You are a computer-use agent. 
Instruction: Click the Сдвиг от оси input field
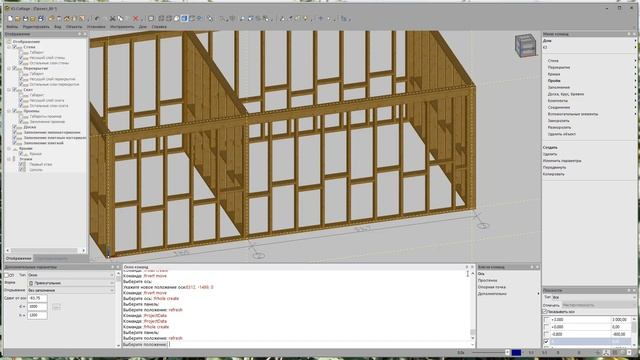coord(37,298)
